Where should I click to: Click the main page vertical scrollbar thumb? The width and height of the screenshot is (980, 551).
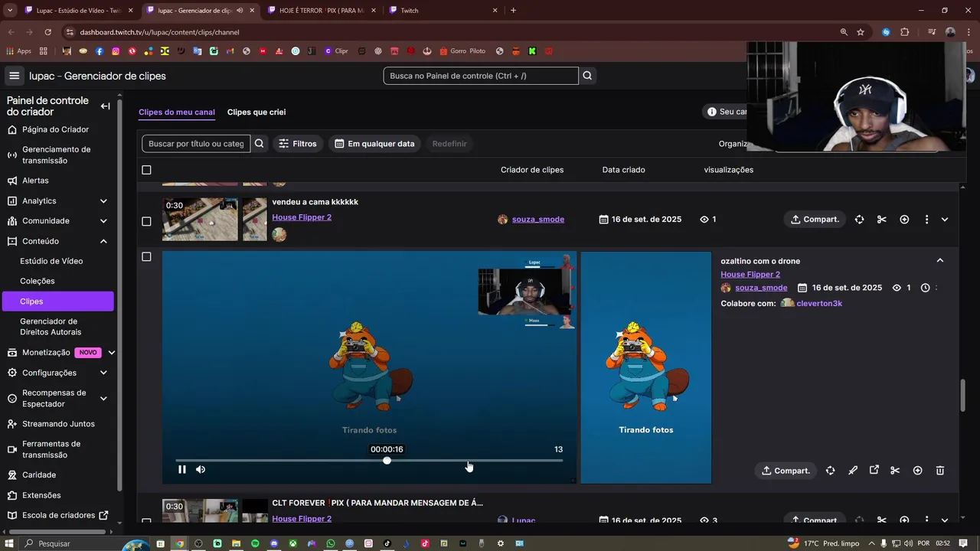coord(963,395)
